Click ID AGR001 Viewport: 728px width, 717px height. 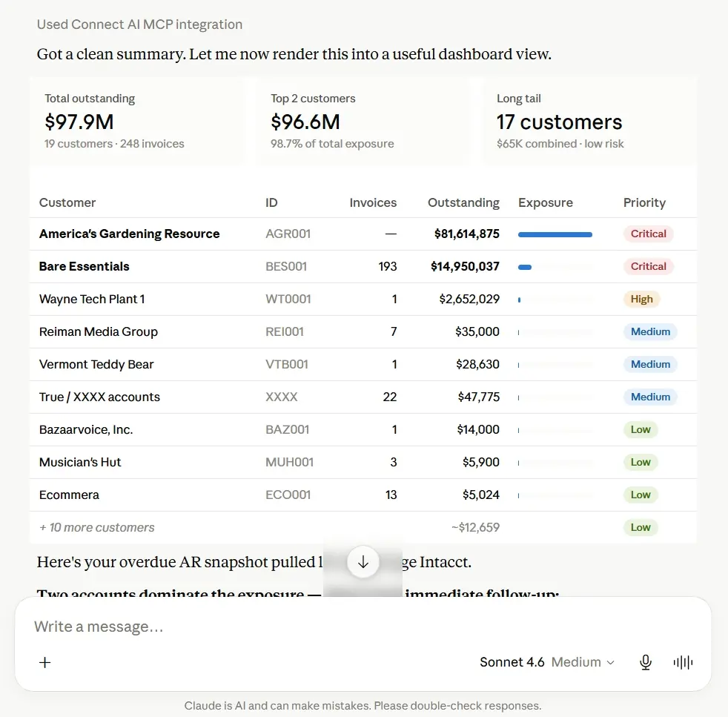coord(288,234)
